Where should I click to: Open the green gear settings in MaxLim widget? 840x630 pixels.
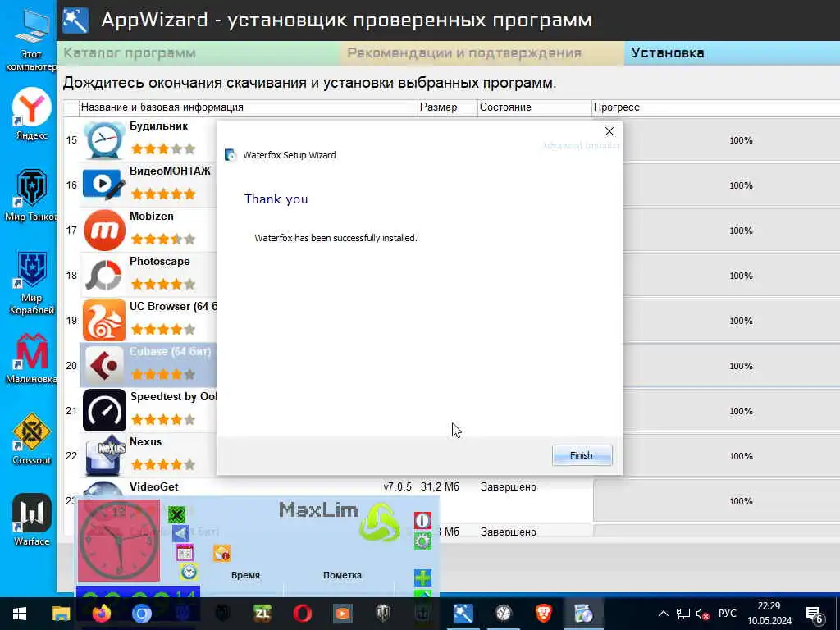(x=422, y=541)
